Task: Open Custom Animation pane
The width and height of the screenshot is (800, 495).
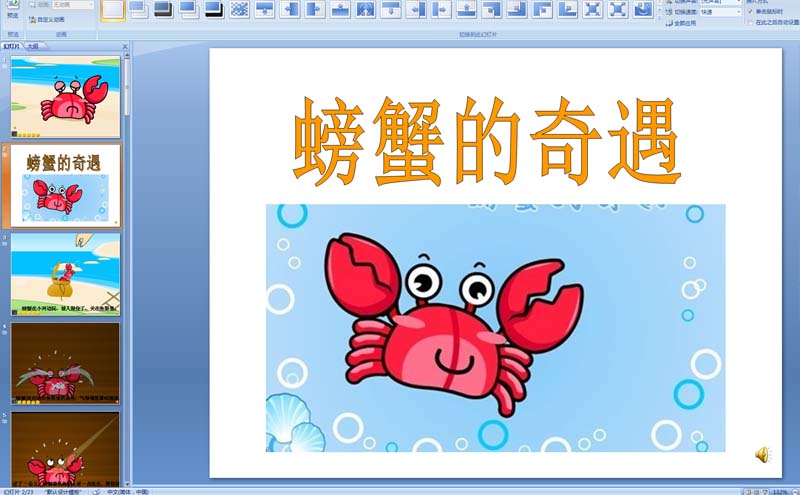Action: (47, 19)
